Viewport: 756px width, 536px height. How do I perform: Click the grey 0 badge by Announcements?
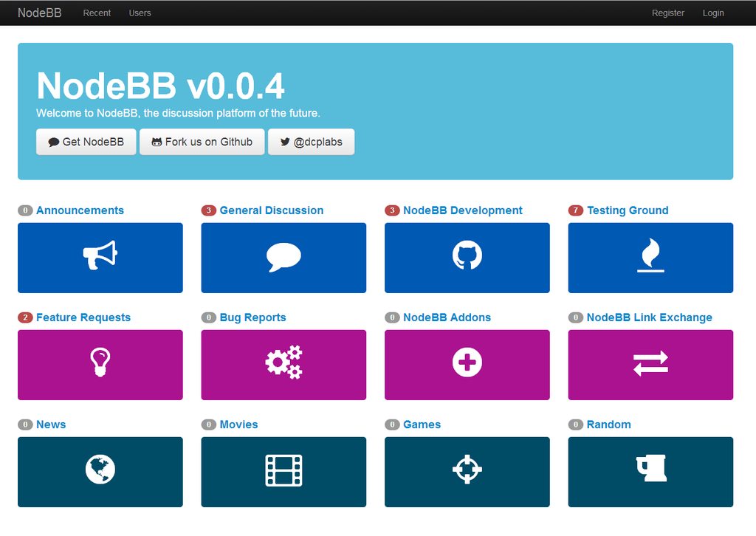(25, 210)
